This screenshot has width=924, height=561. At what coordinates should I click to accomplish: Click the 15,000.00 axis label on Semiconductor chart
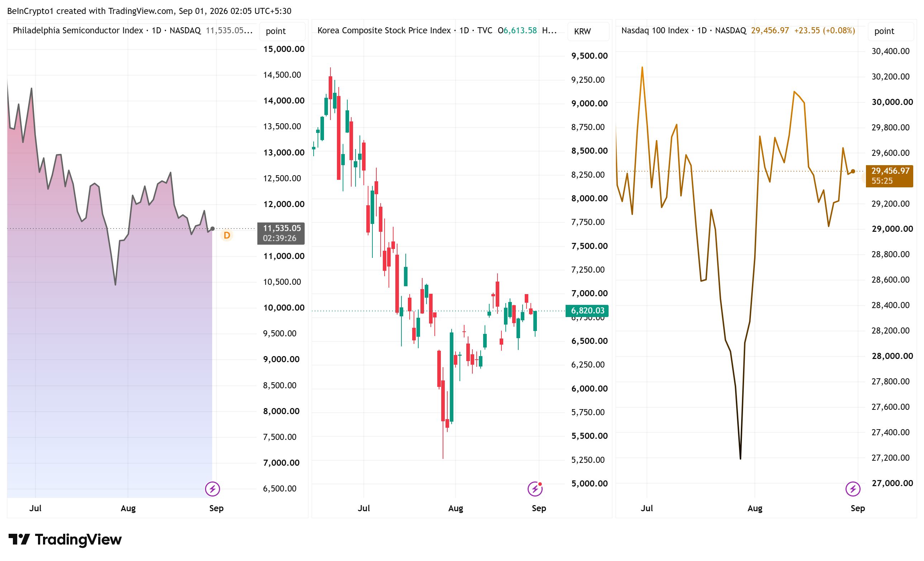[284, 49]
